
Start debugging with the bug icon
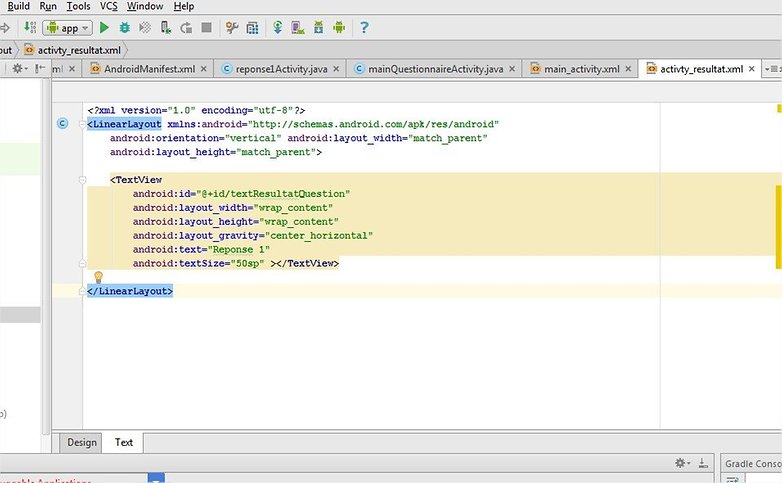[x=125, y=27]
